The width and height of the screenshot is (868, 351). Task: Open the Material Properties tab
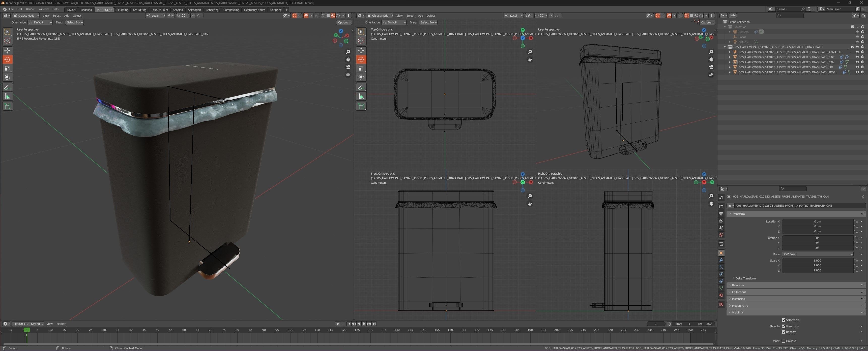click(721, 295)
